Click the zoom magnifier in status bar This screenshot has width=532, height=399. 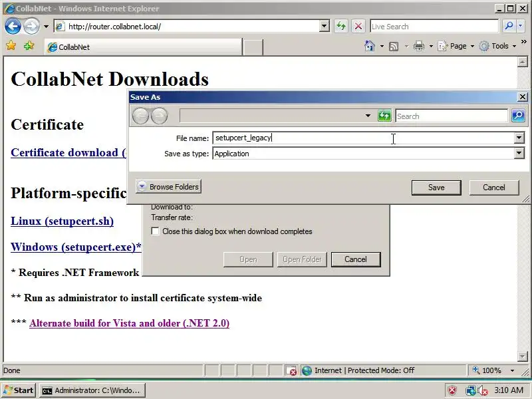pyautogui.click(x=476, y=370)
